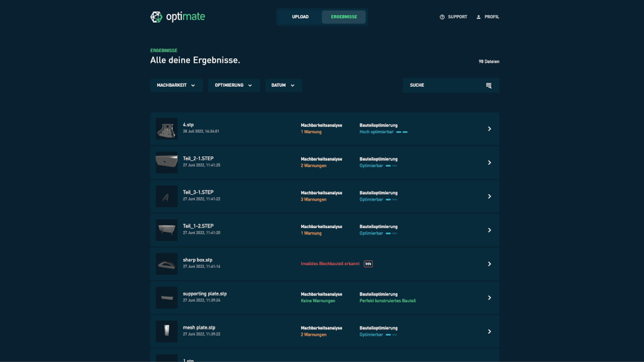Select the supporting plate.stp part thumbnail

point(167,297)
